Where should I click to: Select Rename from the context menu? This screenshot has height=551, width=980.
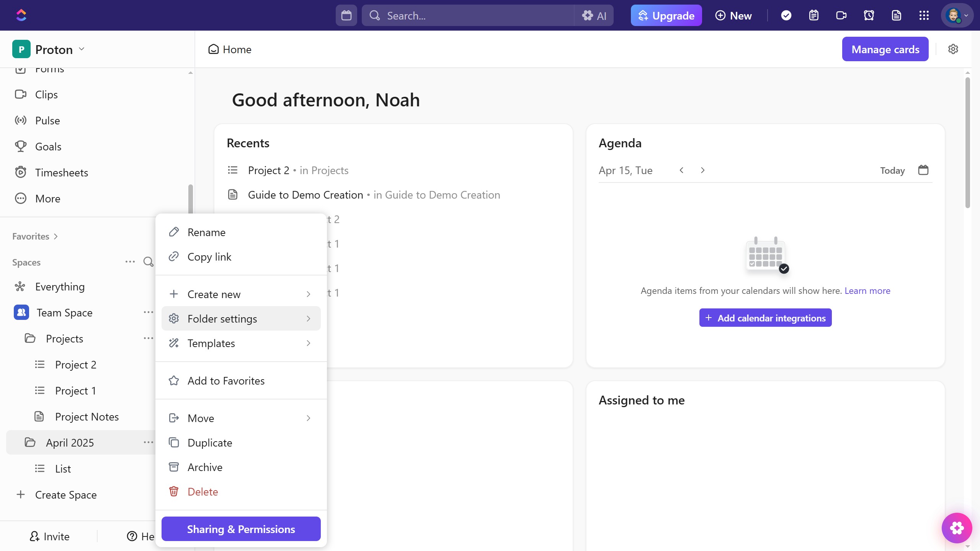click(x=206, y=232)
